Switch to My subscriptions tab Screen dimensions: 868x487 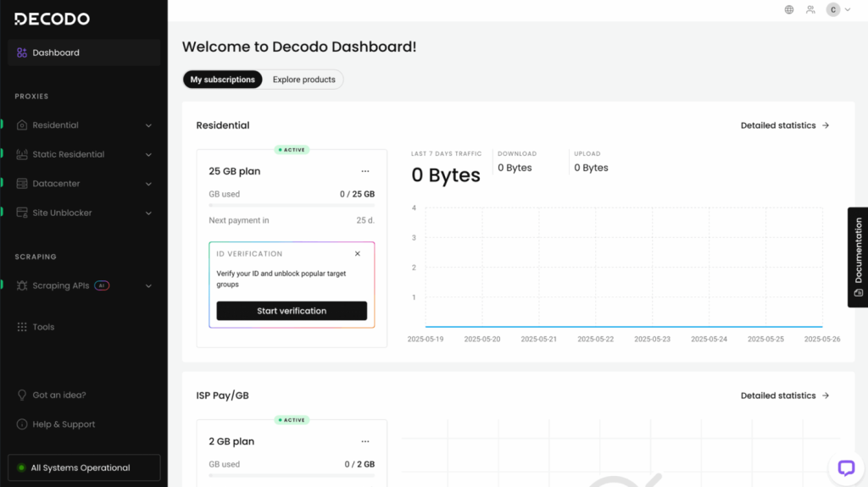223,80
